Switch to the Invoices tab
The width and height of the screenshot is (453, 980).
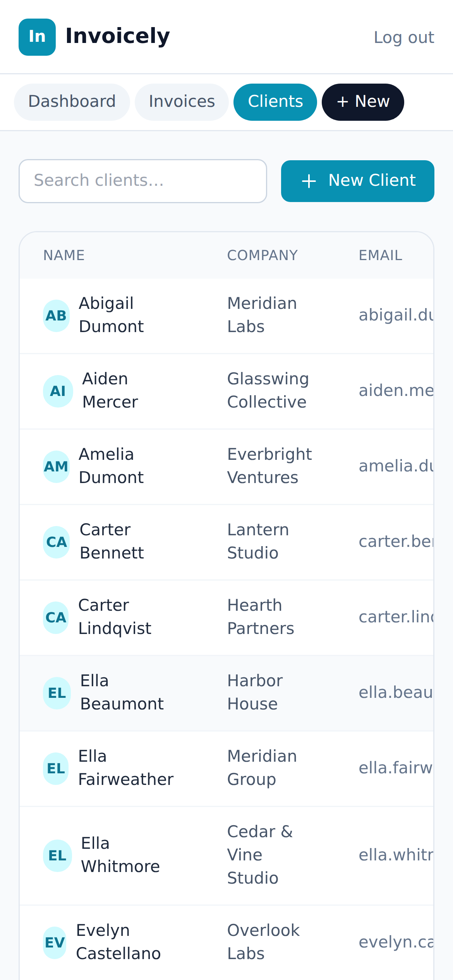point(182,102)
